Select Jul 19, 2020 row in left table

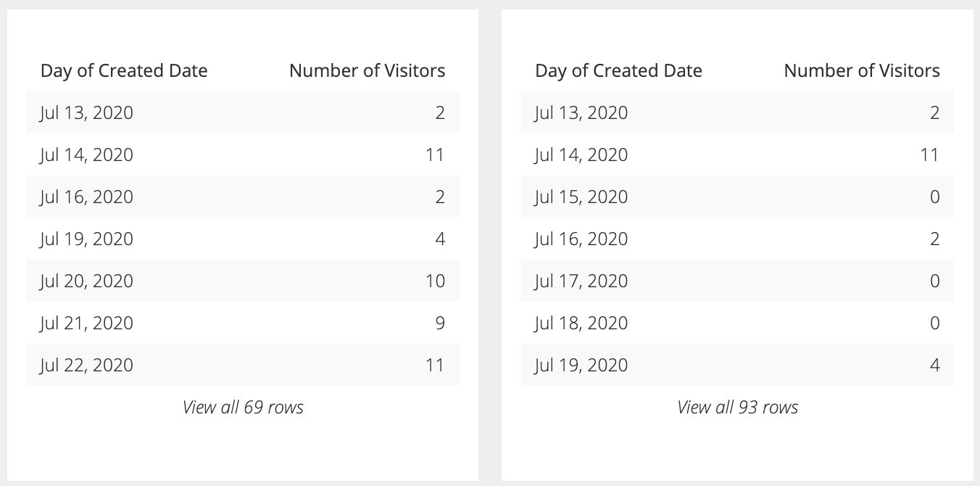(243, 239)
